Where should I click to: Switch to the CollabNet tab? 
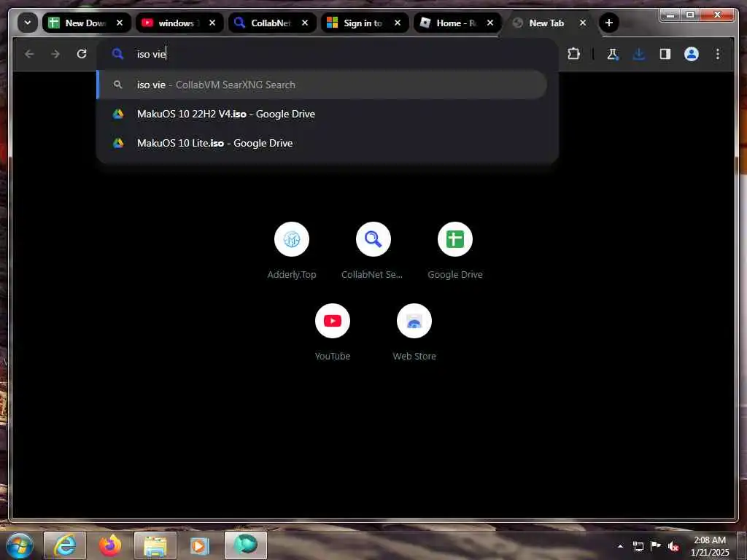[x=272, y=23]
